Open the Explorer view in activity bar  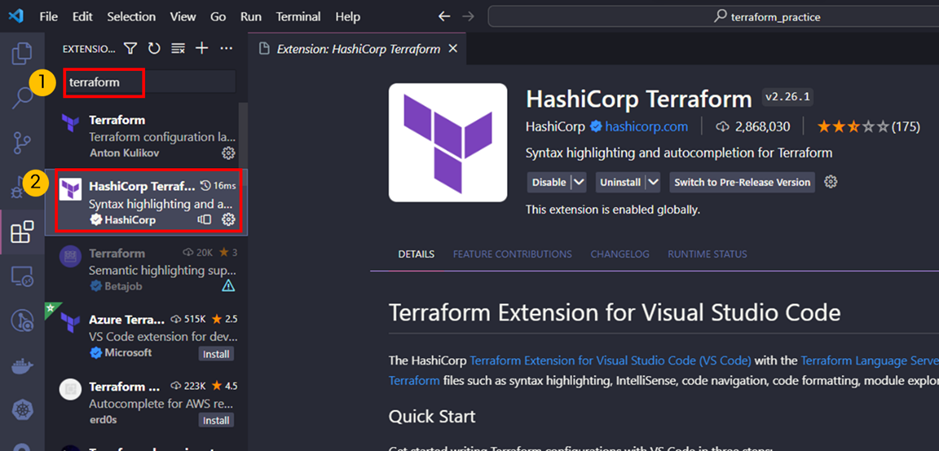[22, 53]
